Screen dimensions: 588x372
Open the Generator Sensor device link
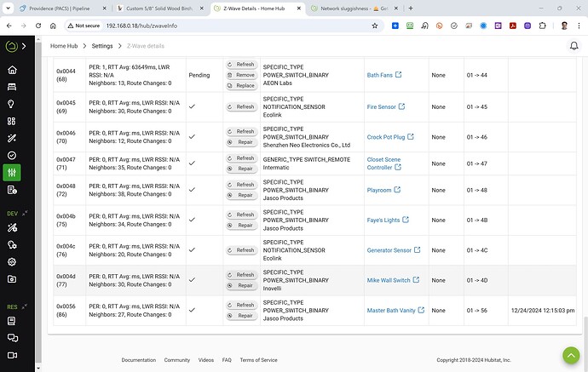394,250
